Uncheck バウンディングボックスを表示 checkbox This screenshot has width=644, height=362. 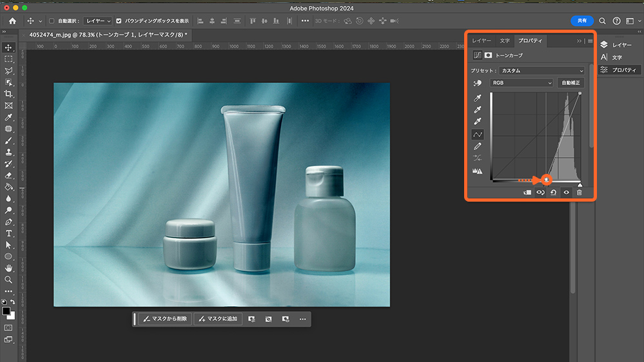(119, 21)
